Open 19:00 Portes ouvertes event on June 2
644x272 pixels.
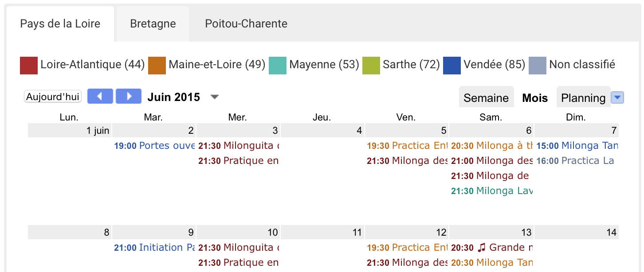[x=154, y=146]
